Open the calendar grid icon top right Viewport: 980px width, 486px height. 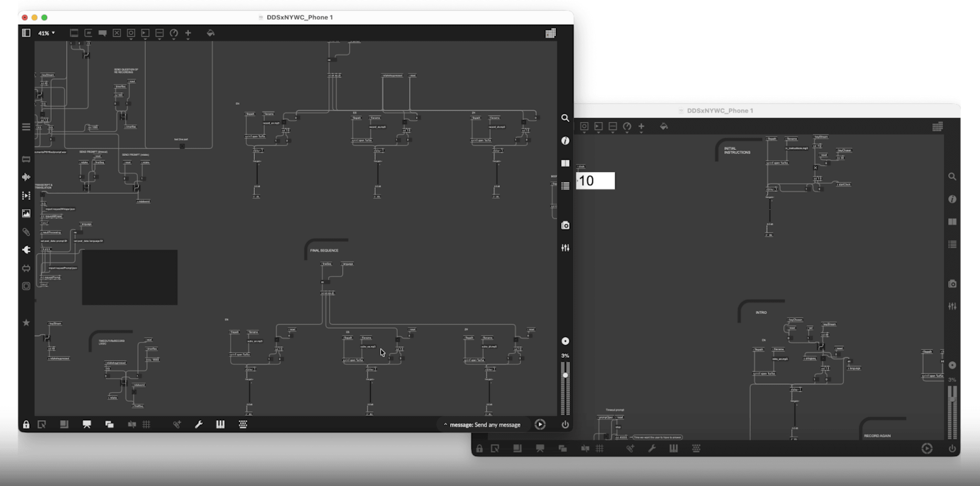coord(550,33)
